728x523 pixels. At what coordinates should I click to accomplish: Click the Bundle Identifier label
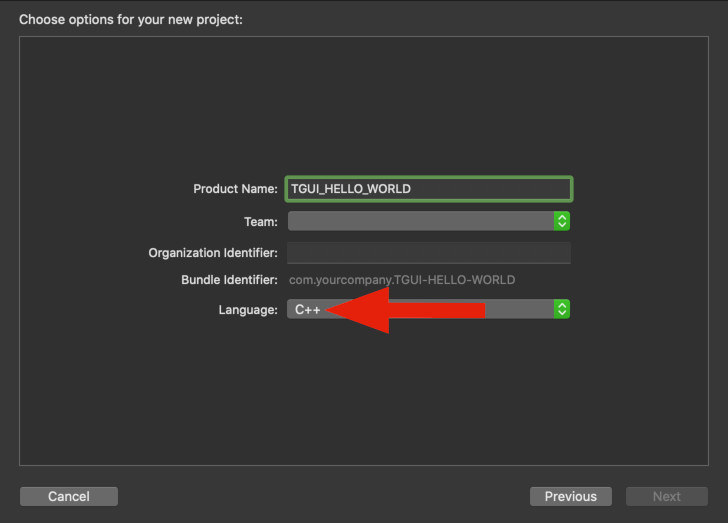[229, 280]
